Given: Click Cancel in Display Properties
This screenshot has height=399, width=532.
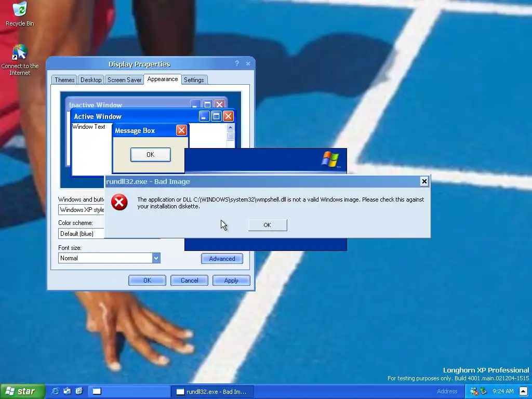Looking at the screenshot, I should [189, 280].
